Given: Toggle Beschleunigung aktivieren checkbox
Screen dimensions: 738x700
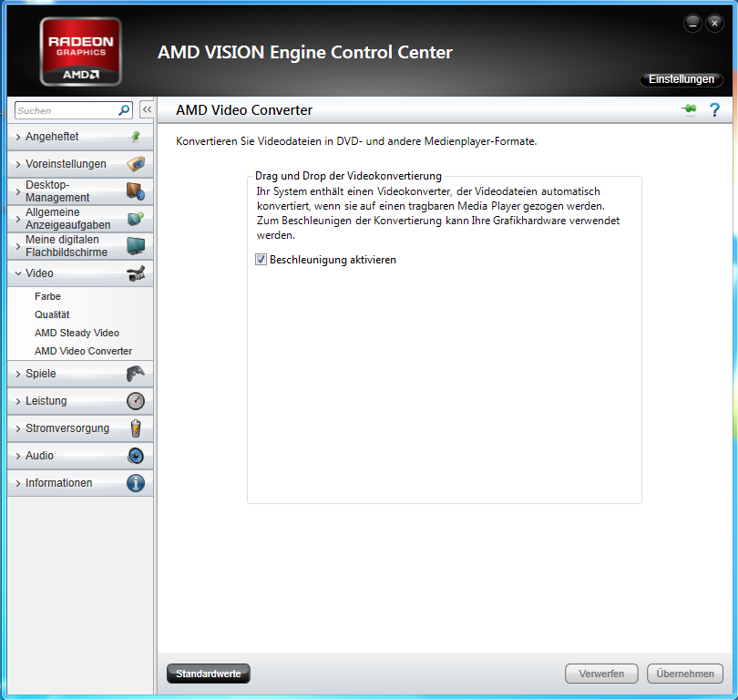Looking at the screenshot, I should tap(261, 260).
